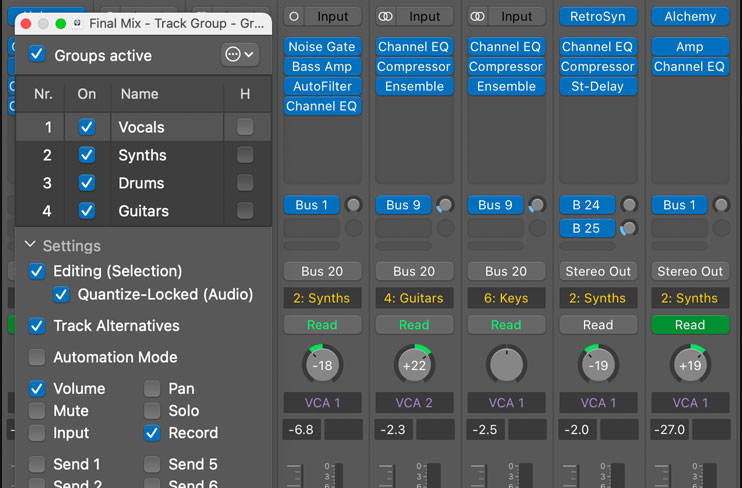Disable the Guitars group On checkbox

pos(87,211)
